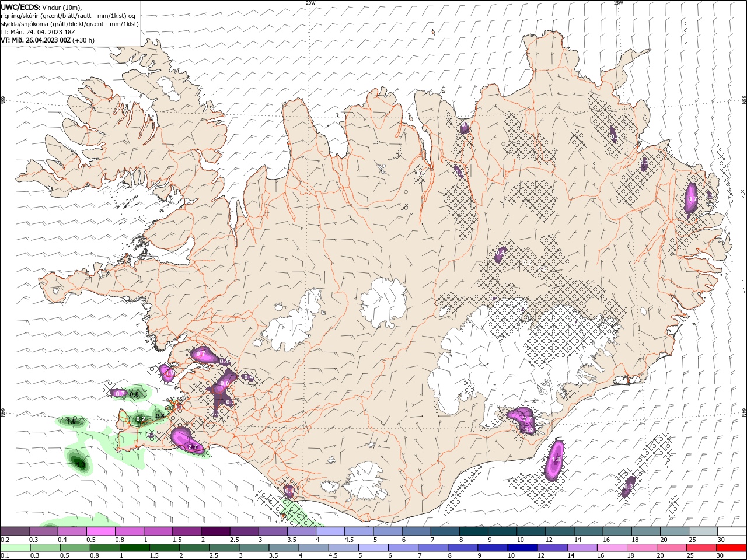The width and height of the screenshot is (747, 560).
Task: Click the 'slydda/snjókoma' legend description line
Action: [69, 24]
